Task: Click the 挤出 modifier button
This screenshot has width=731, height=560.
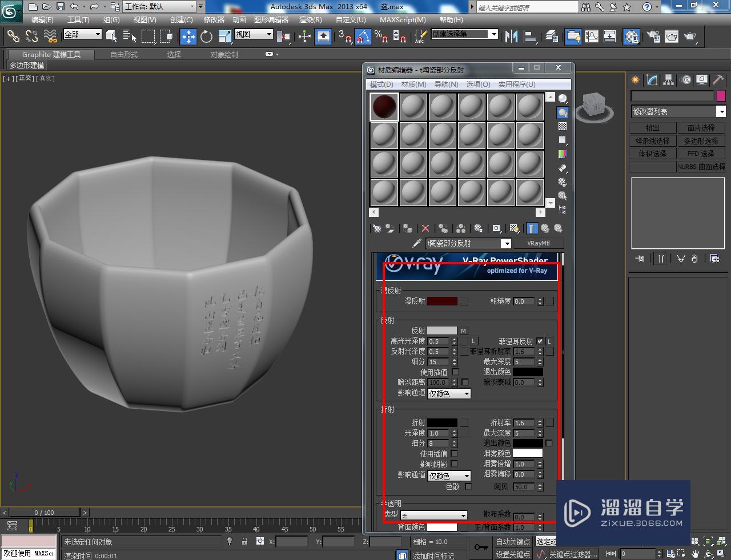Action: pos(653,128)
